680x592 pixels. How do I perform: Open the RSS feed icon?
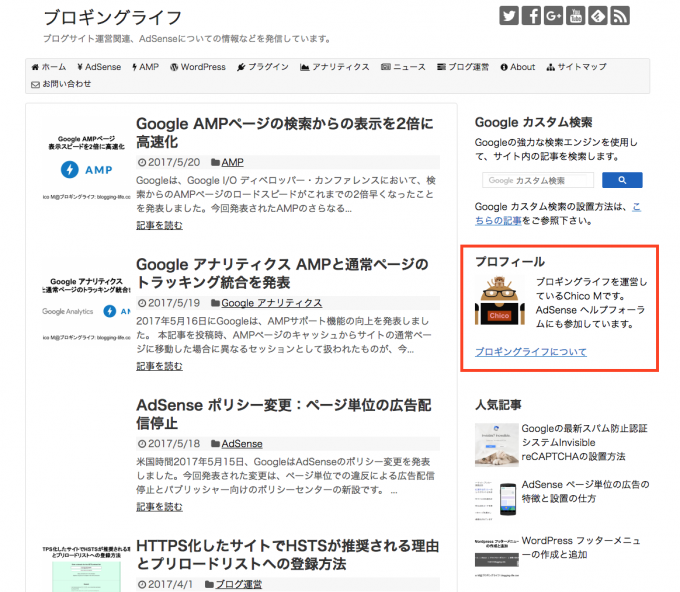coord(620,16)
